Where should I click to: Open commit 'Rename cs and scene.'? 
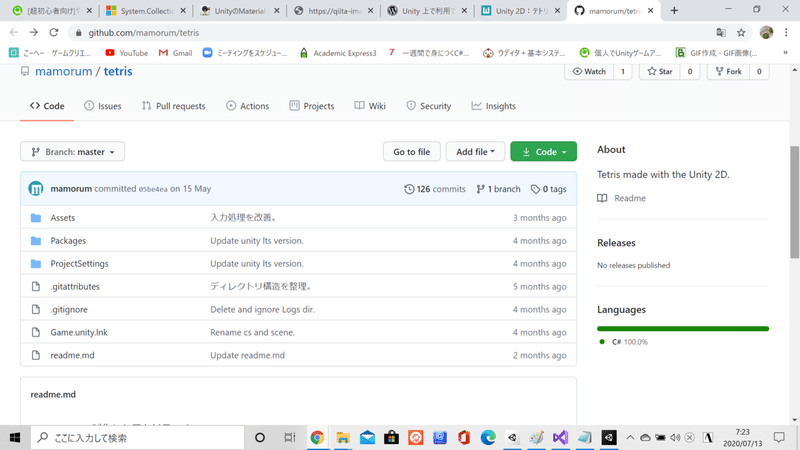253,333
